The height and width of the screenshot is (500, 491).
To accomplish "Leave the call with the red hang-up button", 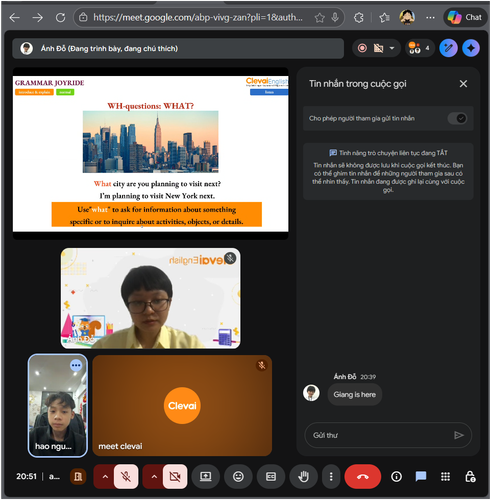I will point(363,477).
